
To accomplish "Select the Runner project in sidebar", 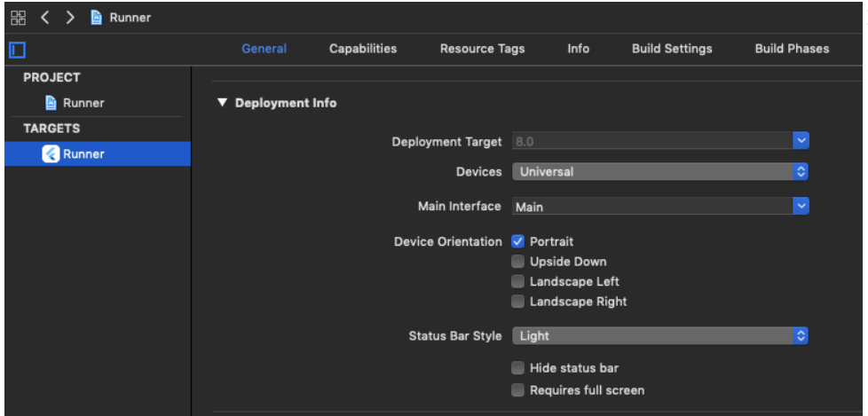I will point(83,103).
